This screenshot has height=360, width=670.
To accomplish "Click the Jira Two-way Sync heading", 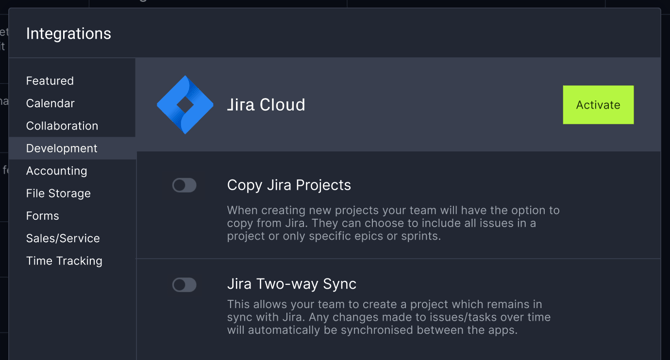I will point(291,284).
